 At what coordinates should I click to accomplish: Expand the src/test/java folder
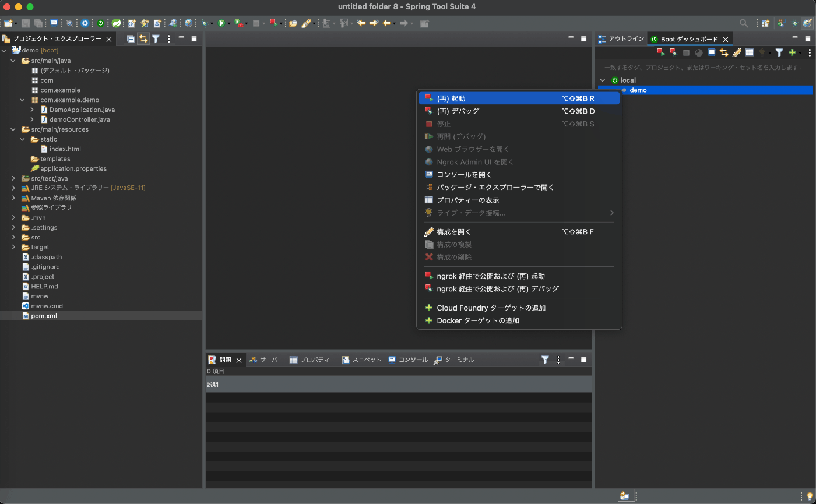(13, 178)
